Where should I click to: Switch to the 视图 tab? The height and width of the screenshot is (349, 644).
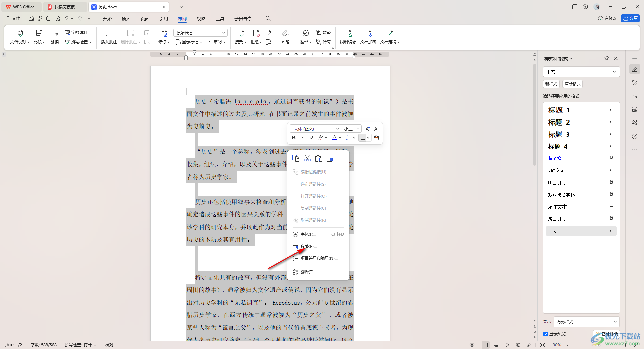coord(201,19)
